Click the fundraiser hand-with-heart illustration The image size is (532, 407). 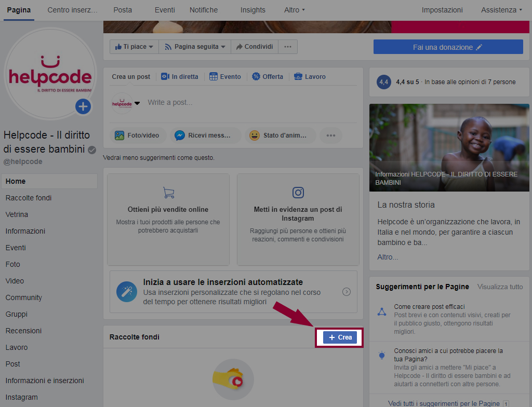pyautogui.click(x=233, y=379)
